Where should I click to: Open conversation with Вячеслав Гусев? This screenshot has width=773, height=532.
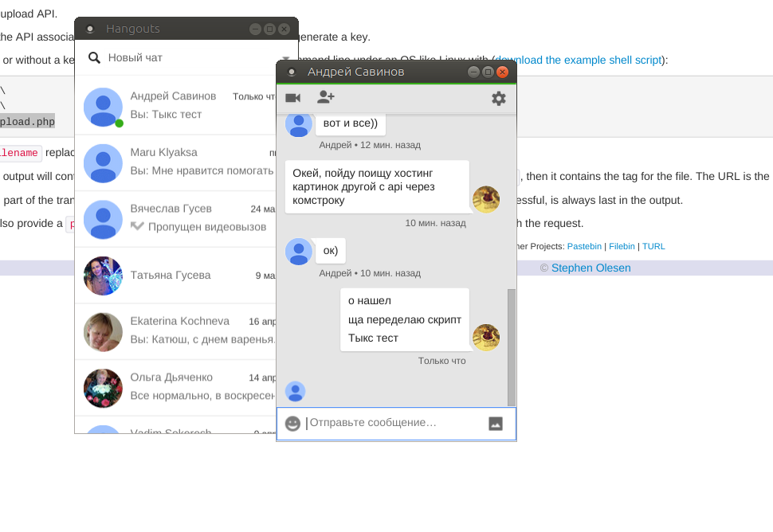(175, 218)
